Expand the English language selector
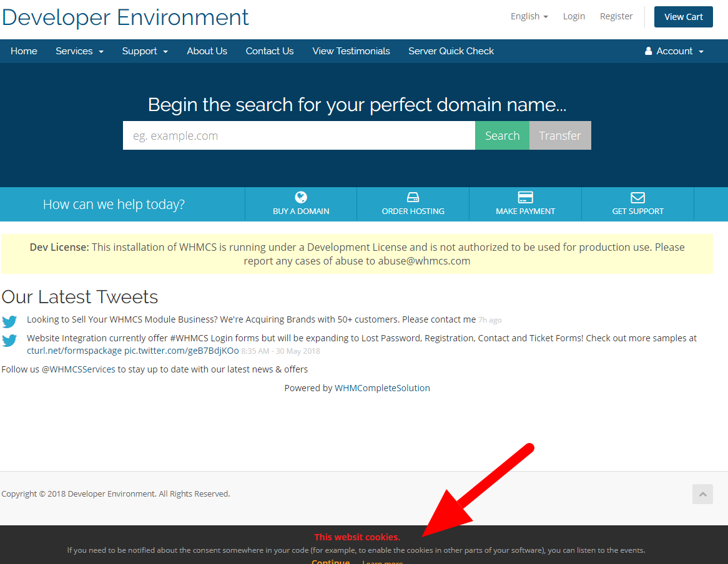The width and height of the screenshot is (728, 564). coord(529,16)
